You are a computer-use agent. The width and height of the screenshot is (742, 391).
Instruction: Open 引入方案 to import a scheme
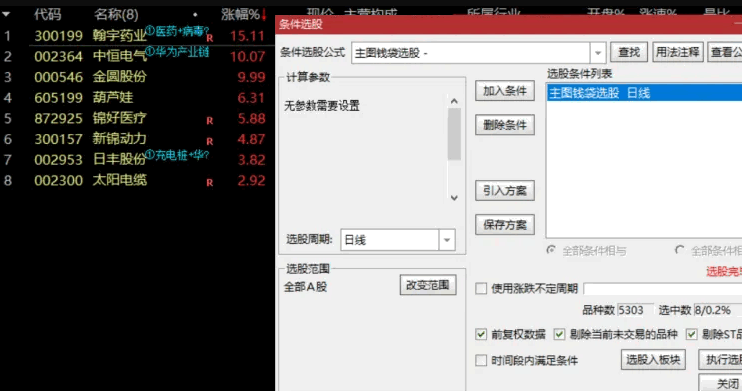(x=505, y=191)
